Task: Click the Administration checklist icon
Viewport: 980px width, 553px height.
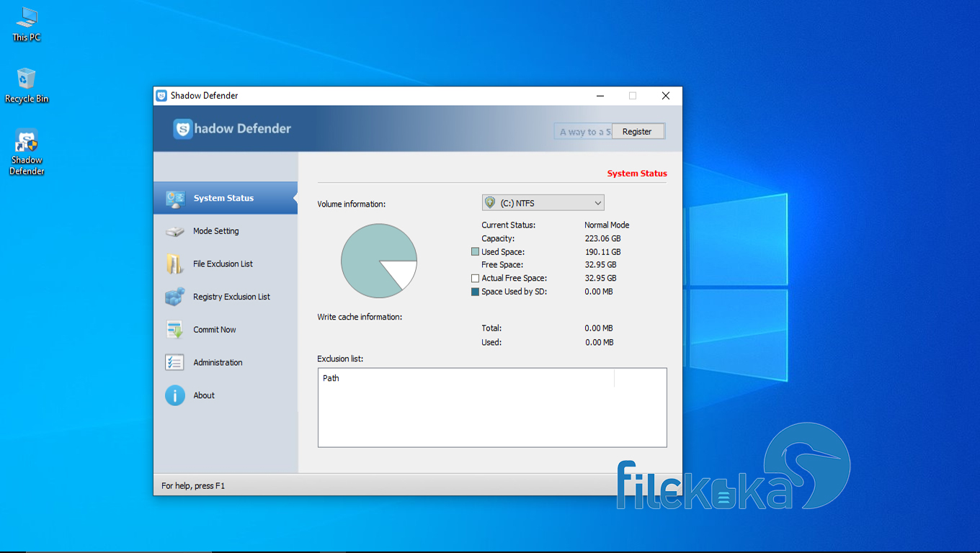Action: point(174,363)
